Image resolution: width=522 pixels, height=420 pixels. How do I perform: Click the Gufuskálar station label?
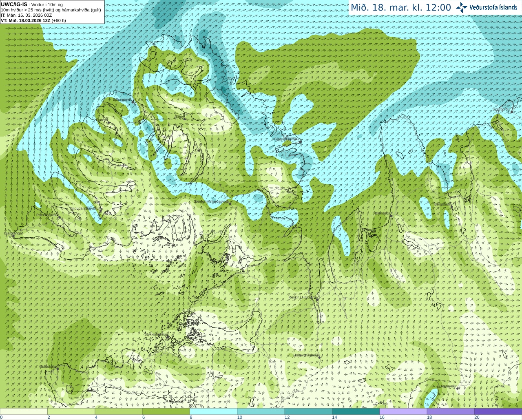[x=48, y=366]
